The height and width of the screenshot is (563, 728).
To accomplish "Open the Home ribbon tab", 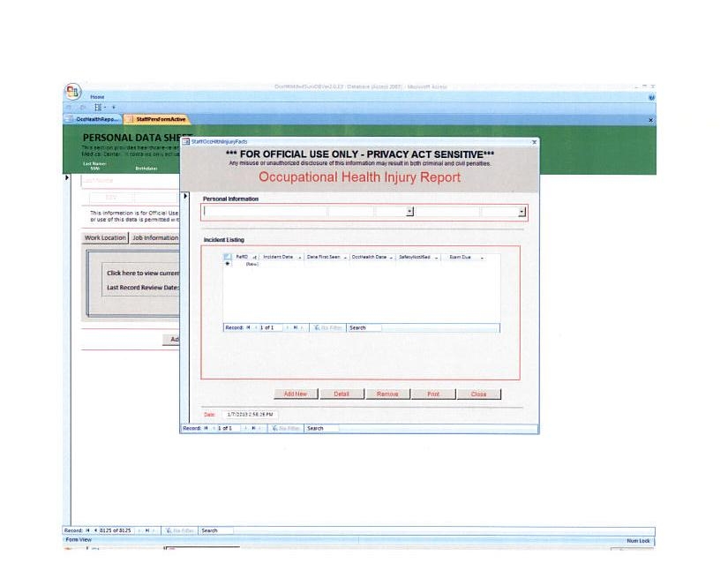I will pyautogui.click(x=97, y=97).
